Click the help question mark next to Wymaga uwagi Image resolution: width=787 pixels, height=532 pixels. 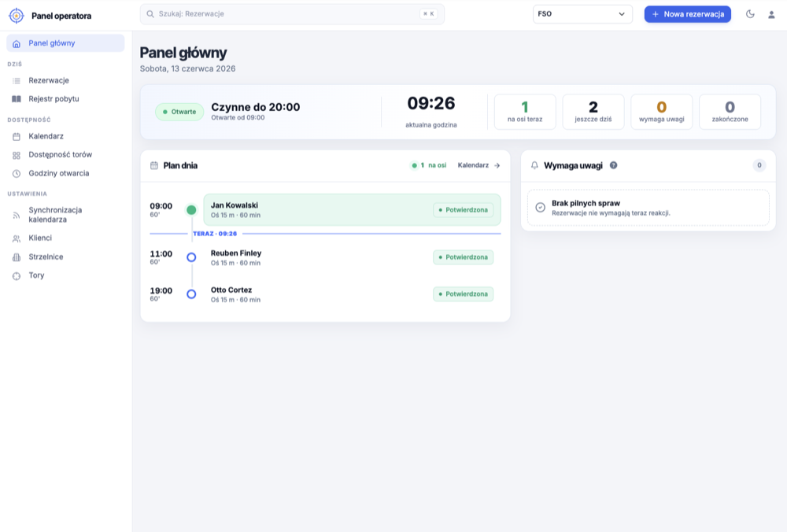613,165
